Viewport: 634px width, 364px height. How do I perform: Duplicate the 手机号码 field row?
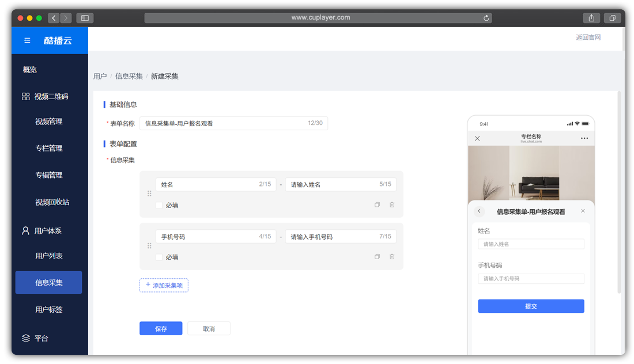point(377,257)
